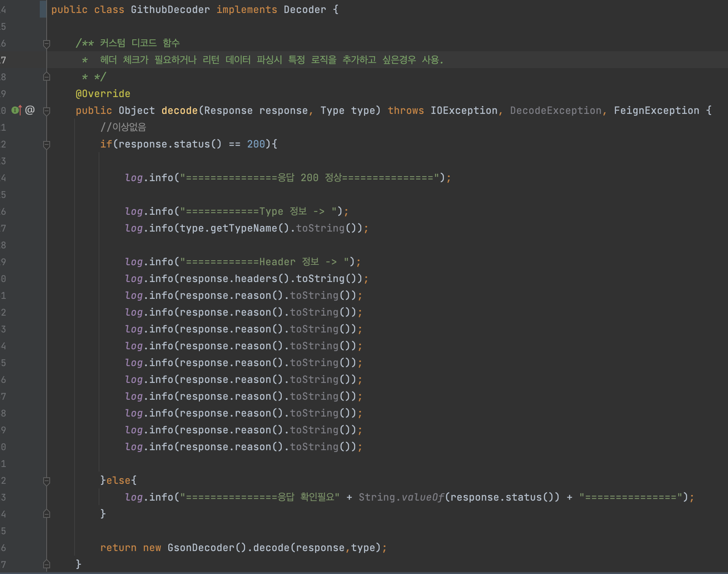Collapse fold marker at method closing brace

(x=47, y=564)
